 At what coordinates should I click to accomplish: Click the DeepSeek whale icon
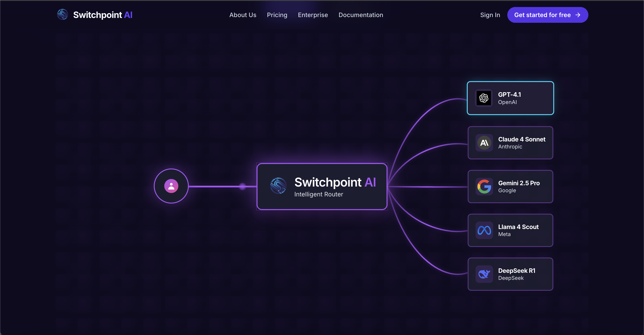click(x=484, y=274)
